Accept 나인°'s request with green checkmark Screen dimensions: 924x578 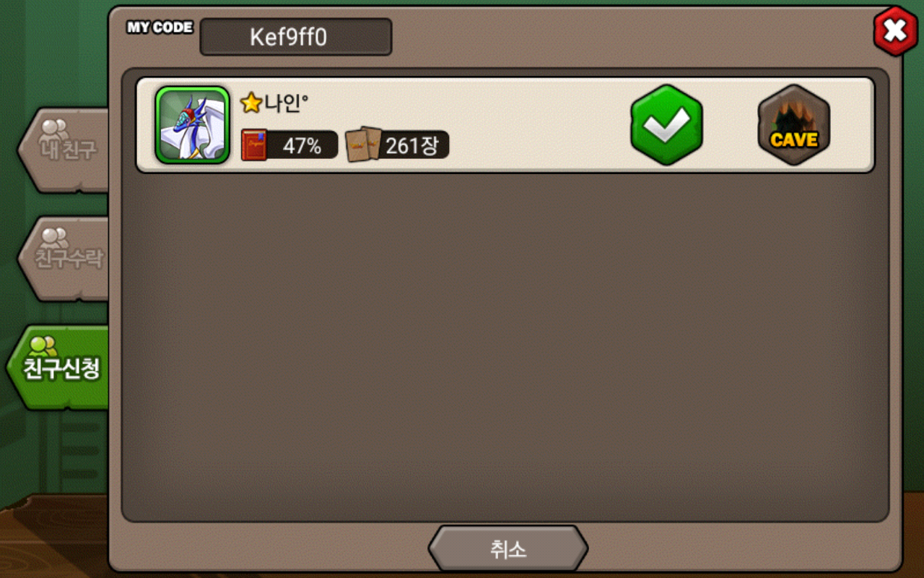coord(666,125)
